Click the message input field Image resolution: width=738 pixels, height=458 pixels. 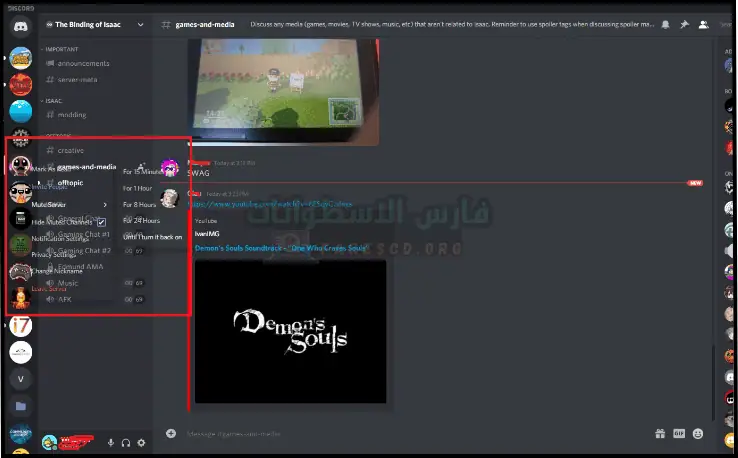click(400, 434)
